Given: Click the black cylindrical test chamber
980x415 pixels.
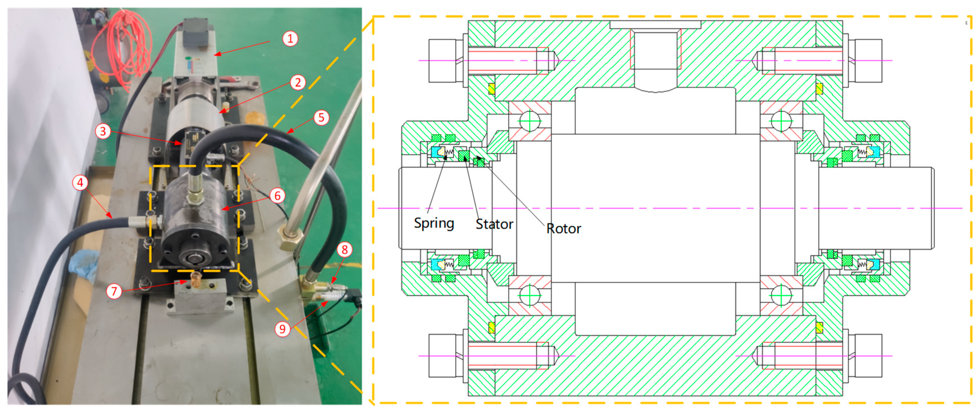Looking at the screenshot, I should point(198,221).
